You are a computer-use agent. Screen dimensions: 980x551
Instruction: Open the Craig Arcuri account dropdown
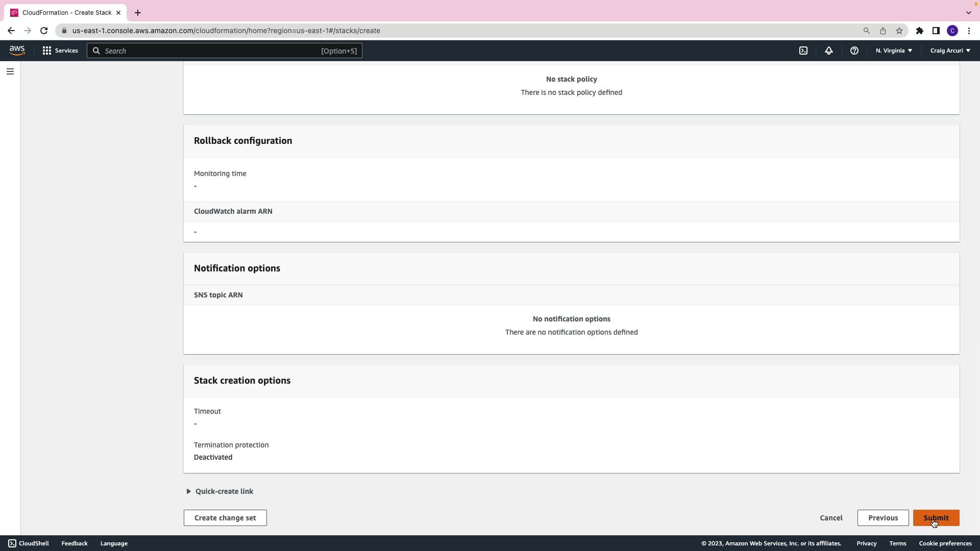[x=950, y=51]
